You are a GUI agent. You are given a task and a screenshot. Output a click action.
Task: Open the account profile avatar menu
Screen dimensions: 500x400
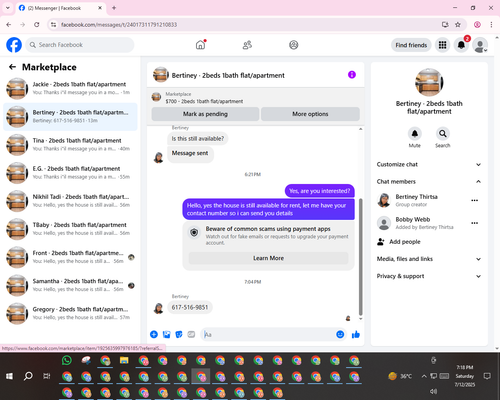(480, 45)
